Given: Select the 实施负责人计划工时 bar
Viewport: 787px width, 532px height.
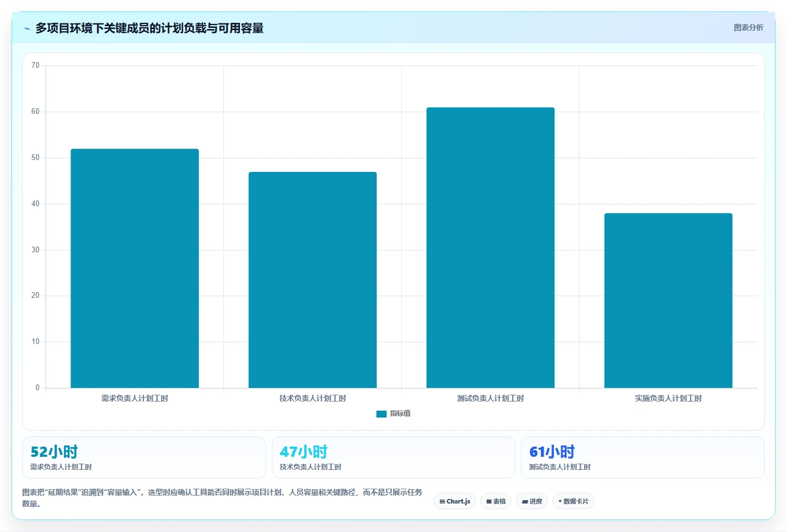Looking at the screenshot, I should click(x=668, y=301).
